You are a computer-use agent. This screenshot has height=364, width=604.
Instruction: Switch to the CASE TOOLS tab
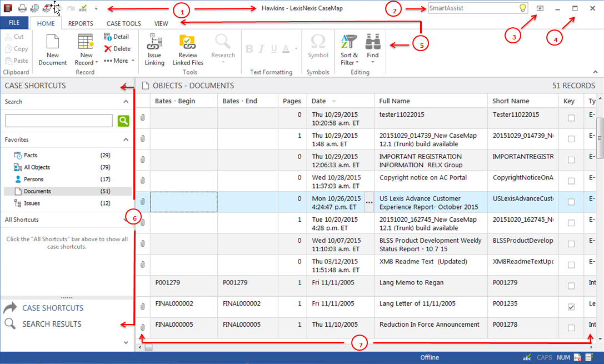click(x=124, y=23)
